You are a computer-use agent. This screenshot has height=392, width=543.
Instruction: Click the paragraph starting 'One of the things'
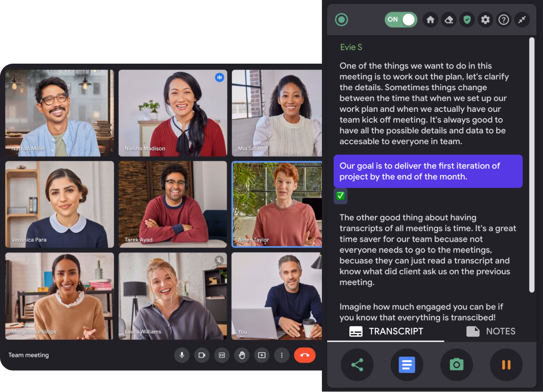(x=425, y=103)
